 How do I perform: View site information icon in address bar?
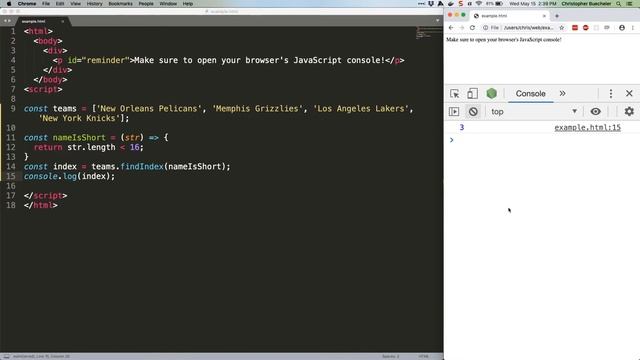(x=485, y=28)
